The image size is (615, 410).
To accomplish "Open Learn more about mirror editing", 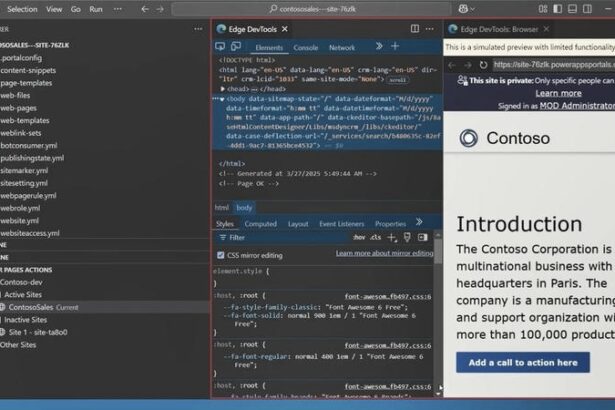I will coord(384,253).
